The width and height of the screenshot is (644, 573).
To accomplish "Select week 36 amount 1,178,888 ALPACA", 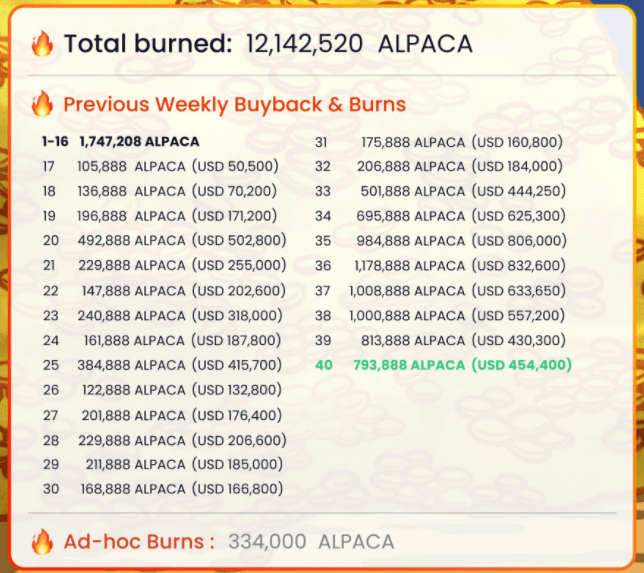I will point(409,266).
